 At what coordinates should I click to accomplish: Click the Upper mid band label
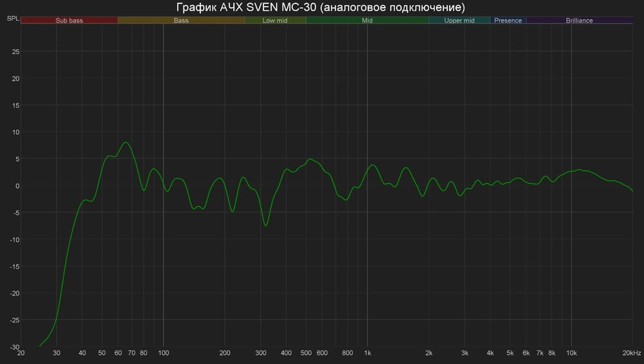(x=459, y=20)
